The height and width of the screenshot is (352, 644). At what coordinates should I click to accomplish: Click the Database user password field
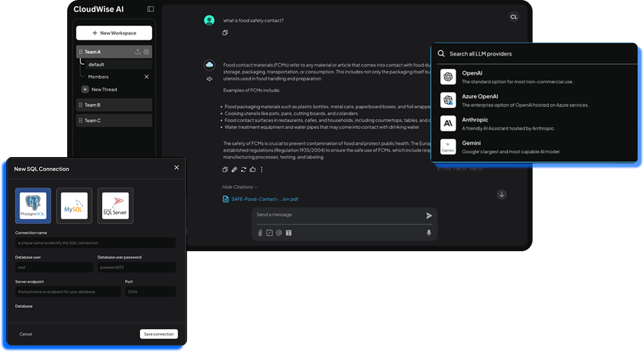(x=137, y=268)
